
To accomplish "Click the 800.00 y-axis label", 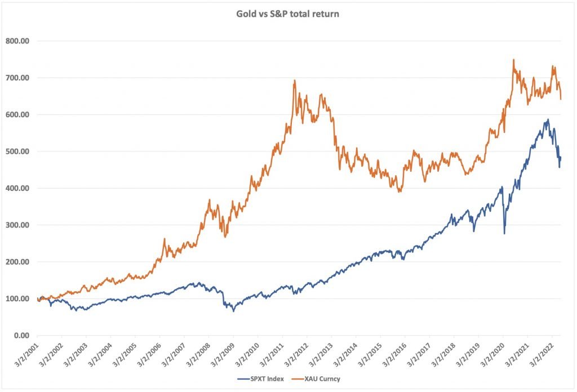I will [x=18, y=41].
